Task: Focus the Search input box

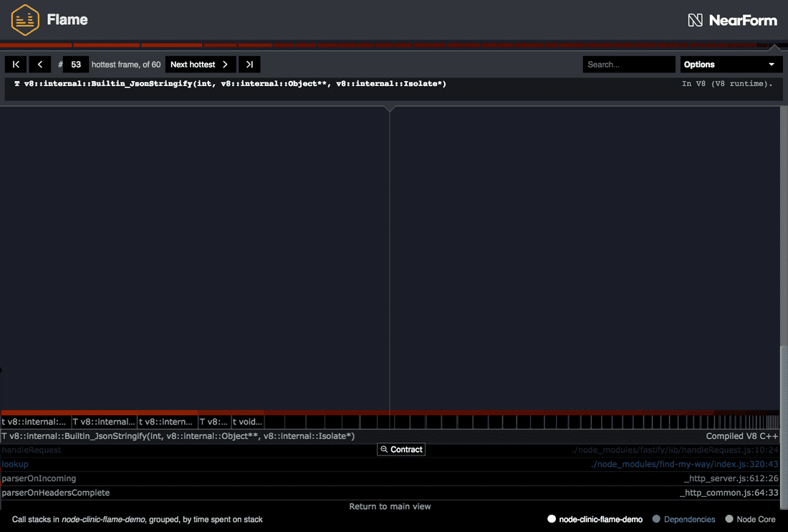Action: point(628,64)
